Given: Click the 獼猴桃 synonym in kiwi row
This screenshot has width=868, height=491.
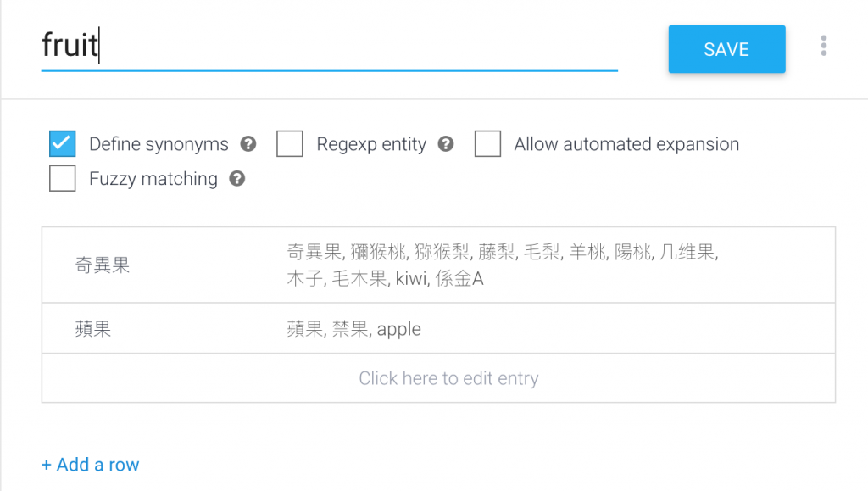Looking at the screenshot, I should point(378,253).
